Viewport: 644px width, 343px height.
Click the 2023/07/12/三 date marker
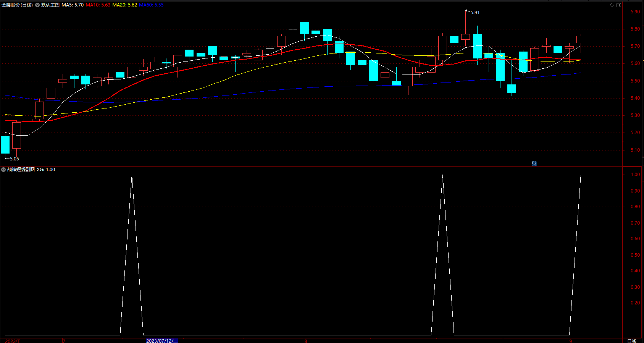(x=162, y=341)
